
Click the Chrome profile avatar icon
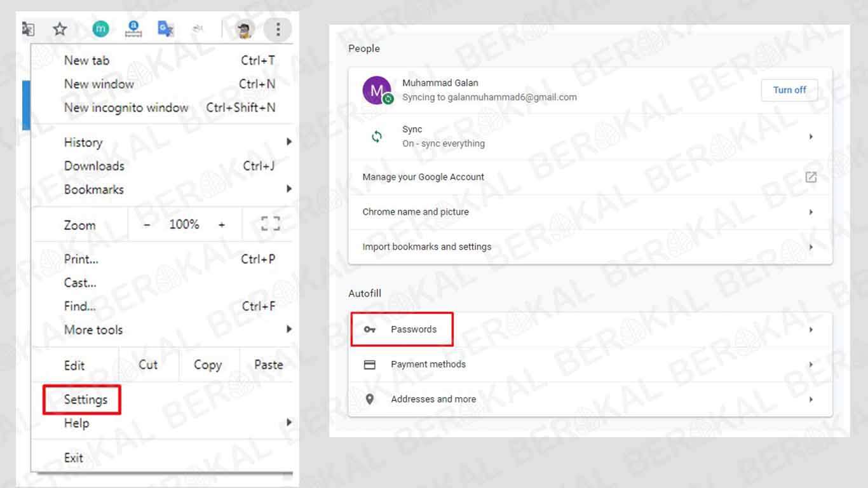245,30
